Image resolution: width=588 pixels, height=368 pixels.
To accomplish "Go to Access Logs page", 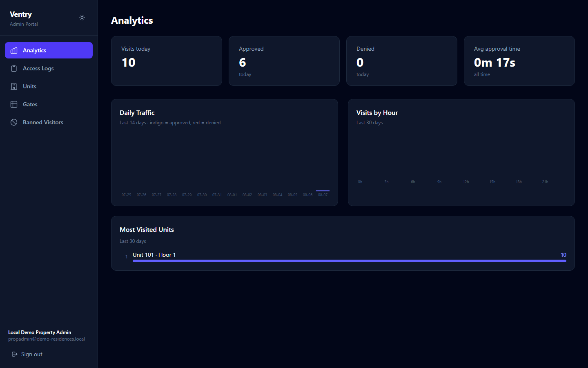I will (49, 68).
